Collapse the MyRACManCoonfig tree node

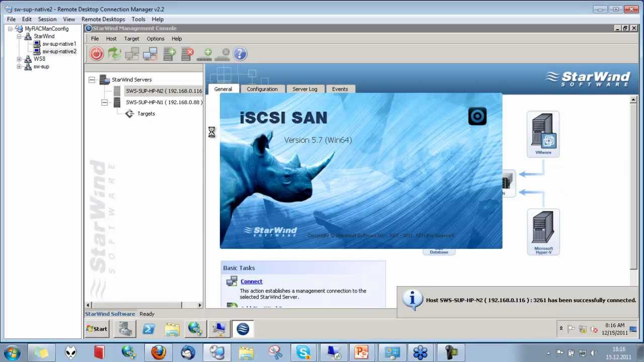(10, 29)
